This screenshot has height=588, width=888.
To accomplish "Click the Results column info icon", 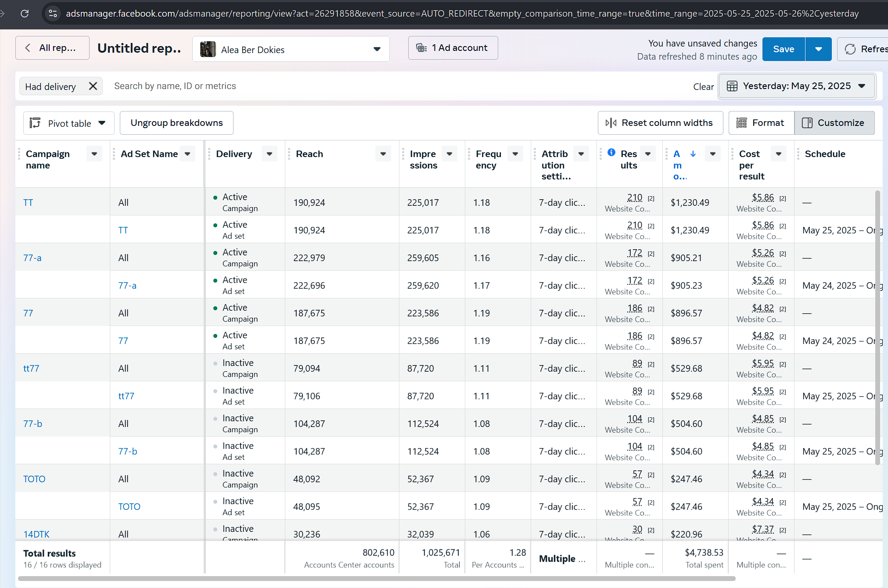I will pyautogui.click(x=611, y=152).
